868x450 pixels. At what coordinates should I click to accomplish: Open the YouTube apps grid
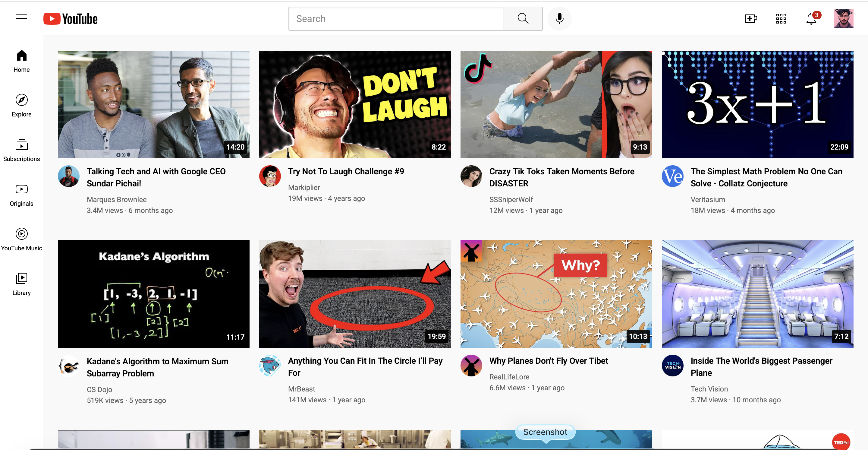781,18
